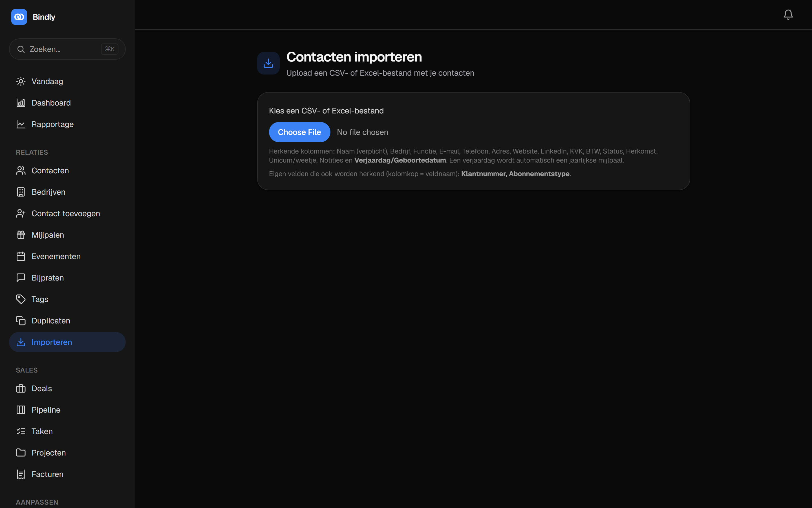812x508 pixels.
Task: Open the notifications bell
Action: click(788, 14)
